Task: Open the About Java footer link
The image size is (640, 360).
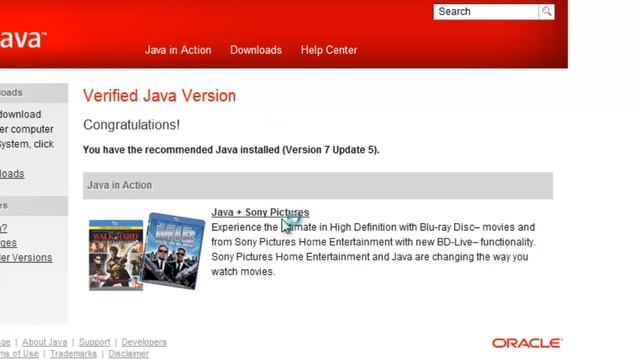Action: pyautogui.click(x=44, y=342)
